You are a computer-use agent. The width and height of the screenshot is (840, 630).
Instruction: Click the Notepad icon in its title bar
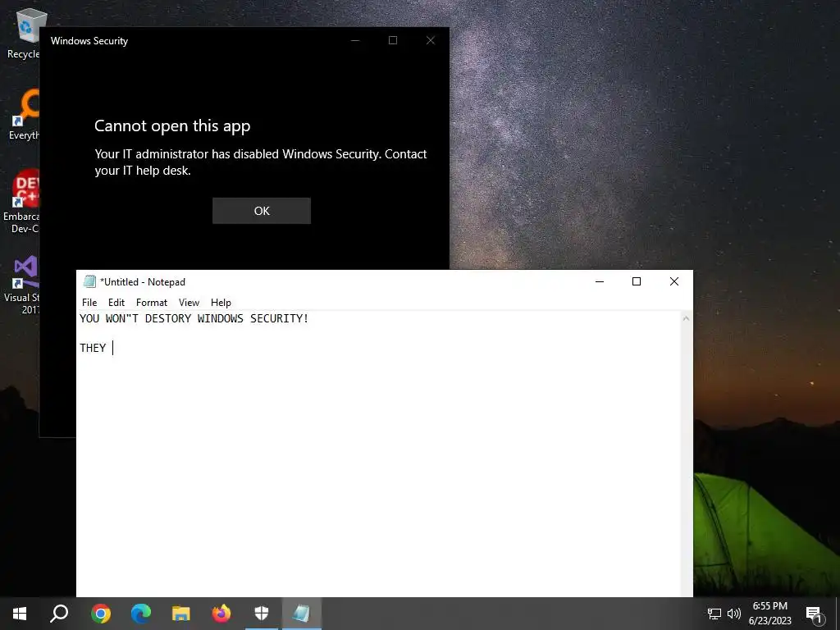coord(89,282)
